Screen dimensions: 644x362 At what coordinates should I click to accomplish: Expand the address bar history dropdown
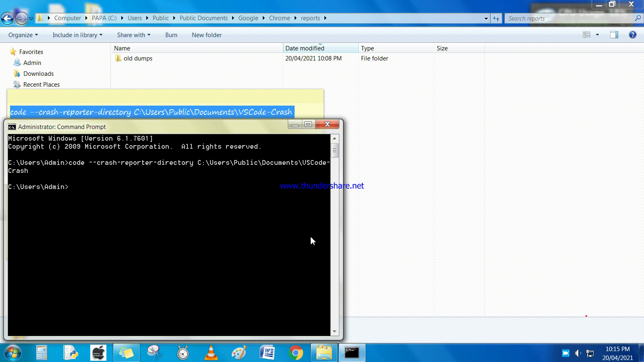486,18
